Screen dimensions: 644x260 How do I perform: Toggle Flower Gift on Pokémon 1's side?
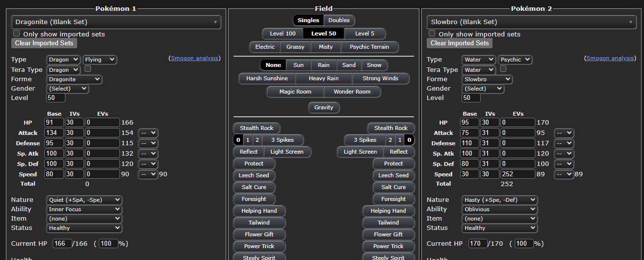pos(259,234)
